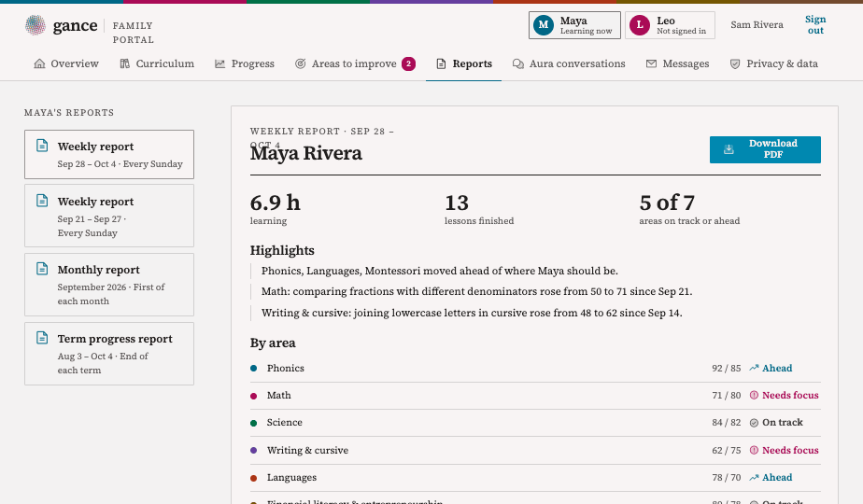Click the Monthly report document icon

click(42, 269)
